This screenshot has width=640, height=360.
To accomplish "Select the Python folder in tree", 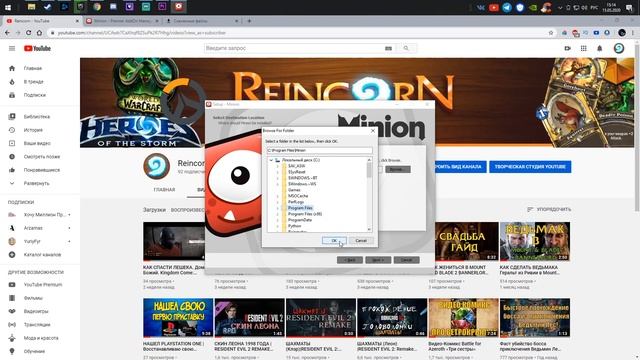I will point(294,226).
